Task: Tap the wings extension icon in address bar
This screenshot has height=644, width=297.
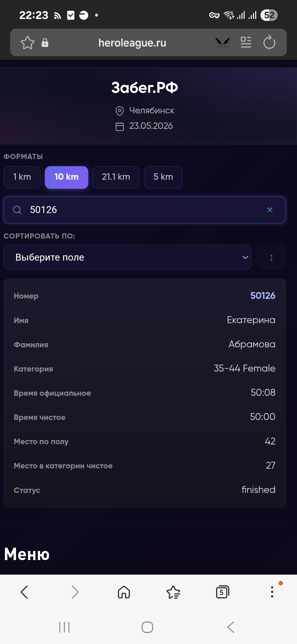Action: point(222,42)
